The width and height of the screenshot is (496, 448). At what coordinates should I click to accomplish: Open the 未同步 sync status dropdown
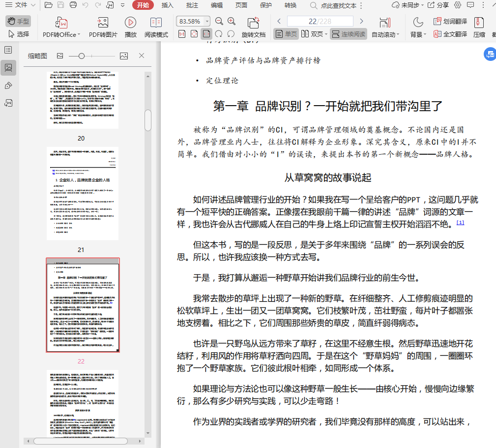pos(408,5)
